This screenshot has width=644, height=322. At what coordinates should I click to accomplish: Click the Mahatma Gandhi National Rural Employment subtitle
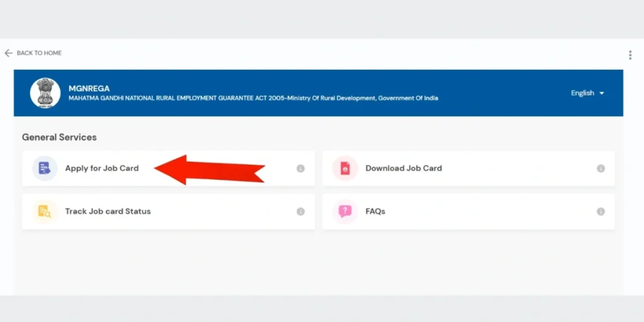click(253, 99)
